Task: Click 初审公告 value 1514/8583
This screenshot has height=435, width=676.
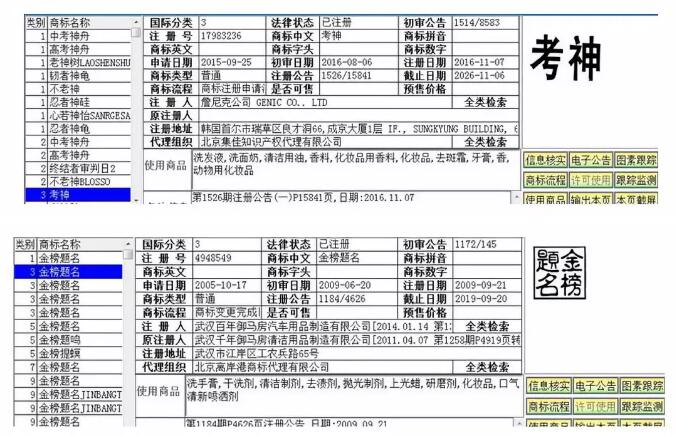Action: (x=485, y=22)
